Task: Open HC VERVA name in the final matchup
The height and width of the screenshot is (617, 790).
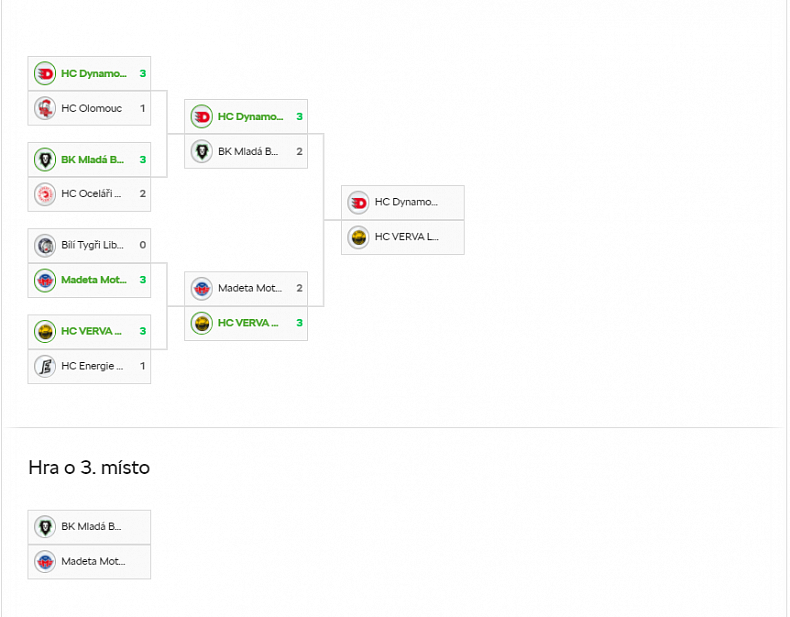Action: [x=406, y=237]
